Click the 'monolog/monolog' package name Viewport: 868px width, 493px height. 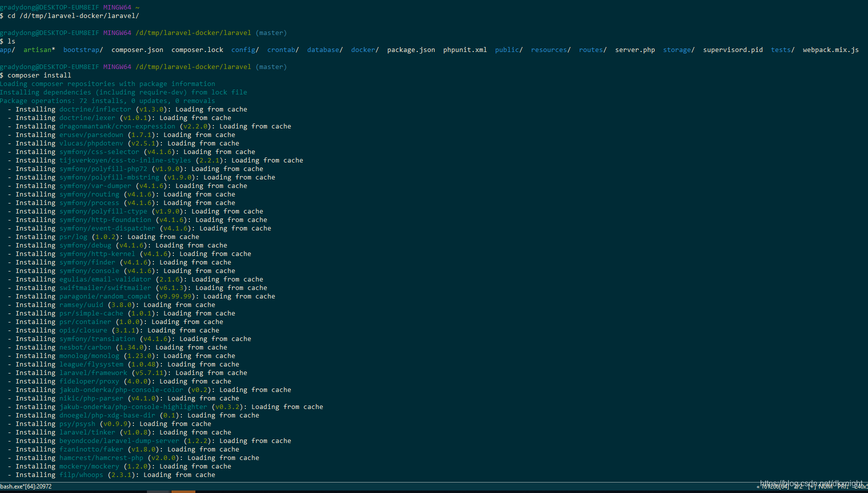point(89,356)
